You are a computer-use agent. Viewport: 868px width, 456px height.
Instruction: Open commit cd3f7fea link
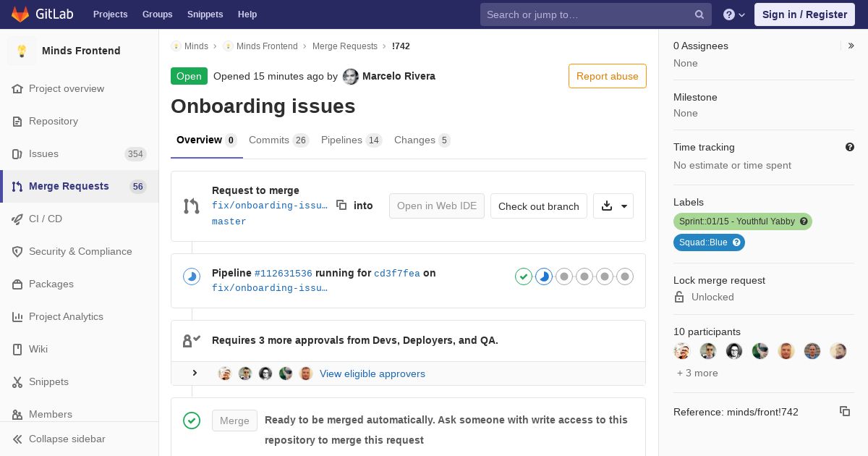[x=397, y=274]
